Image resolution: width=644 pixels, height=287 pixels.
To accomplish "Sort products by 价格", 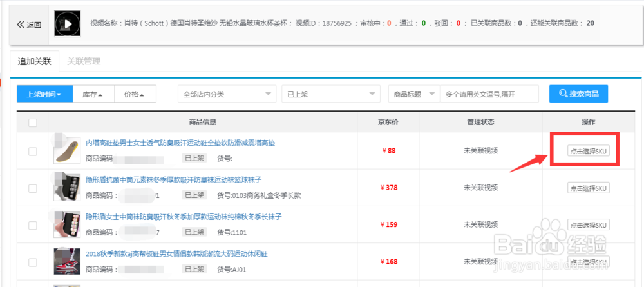I will pyautogui.click(x=135, y=94).
